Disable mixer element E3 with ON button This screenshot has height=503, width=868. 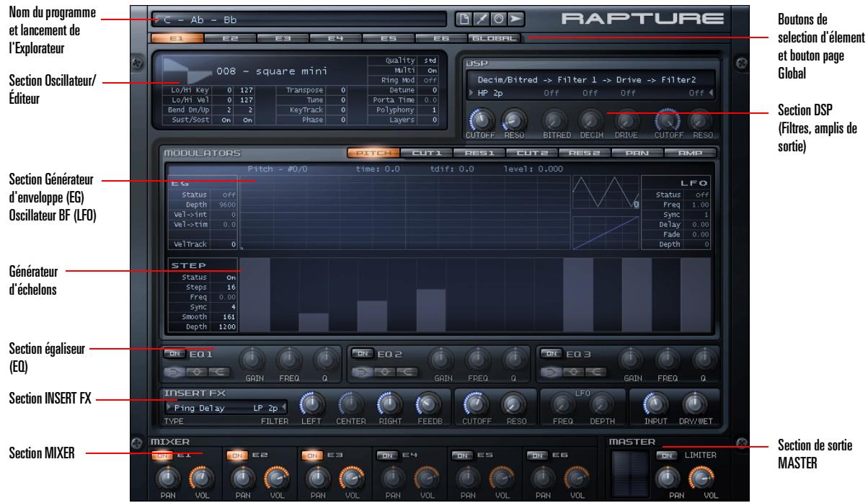point(311,455)
